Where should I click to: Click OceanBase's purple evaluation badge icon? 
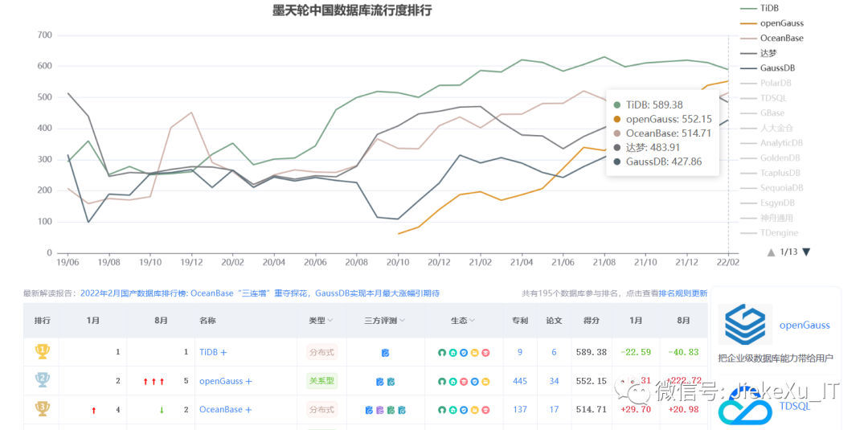tap(379, 410)
